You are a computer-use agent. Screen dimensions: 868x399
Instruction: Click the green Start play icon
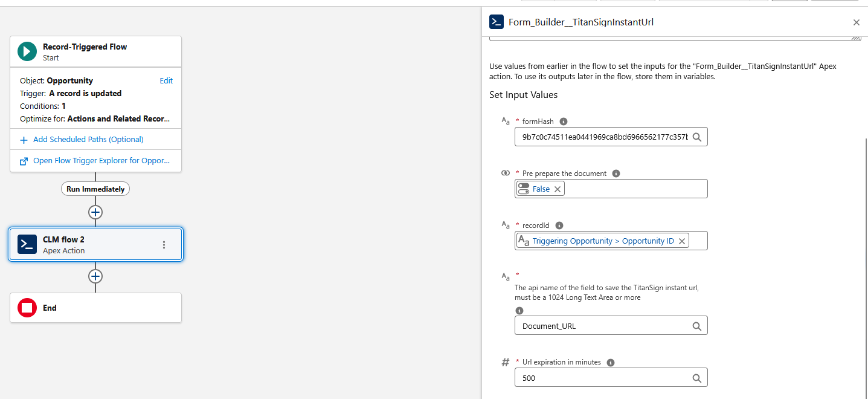[27, 51]
